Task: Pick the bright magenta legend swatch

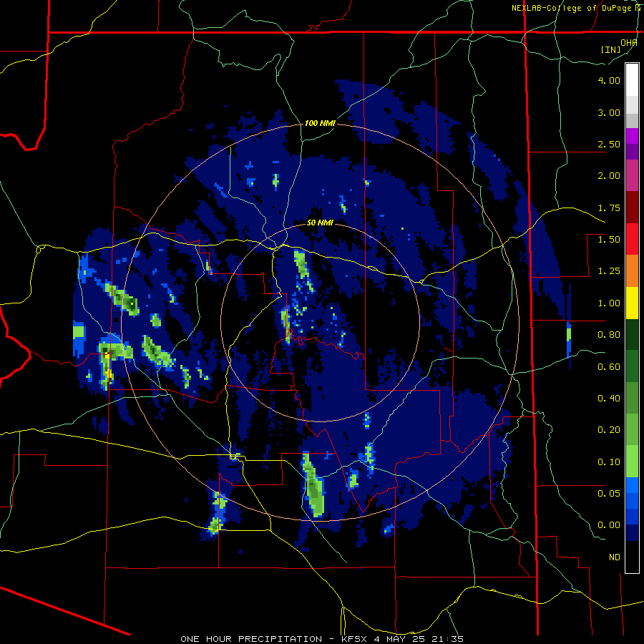Action: tap(632, 136)
